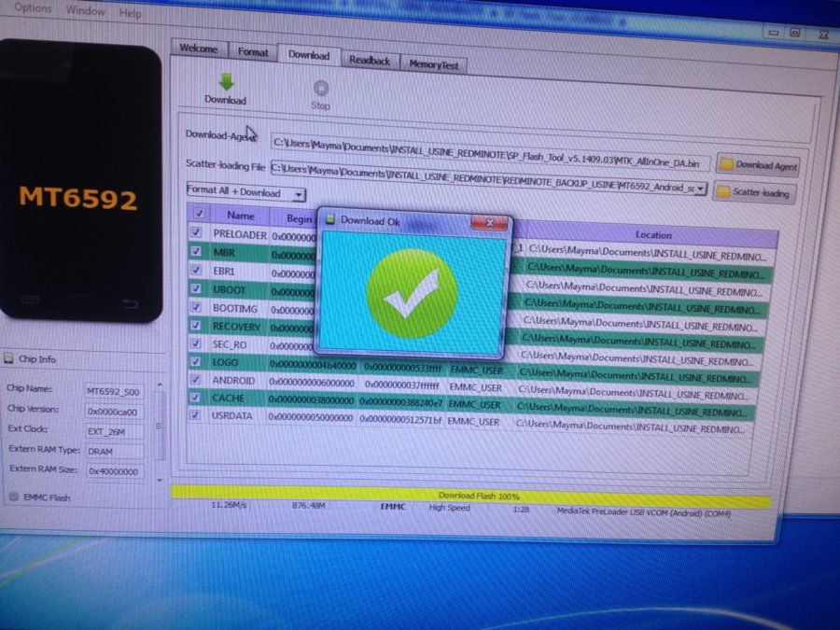Open the Format All + Download dropdown
Viewport: 840px width, 630px height.
(245, 192)
